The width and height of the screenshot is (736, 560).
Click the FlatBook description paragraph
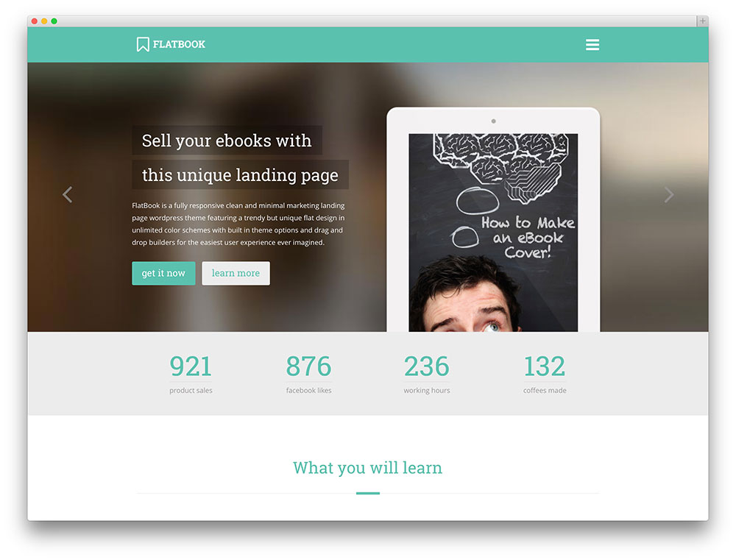coord(238,224)
